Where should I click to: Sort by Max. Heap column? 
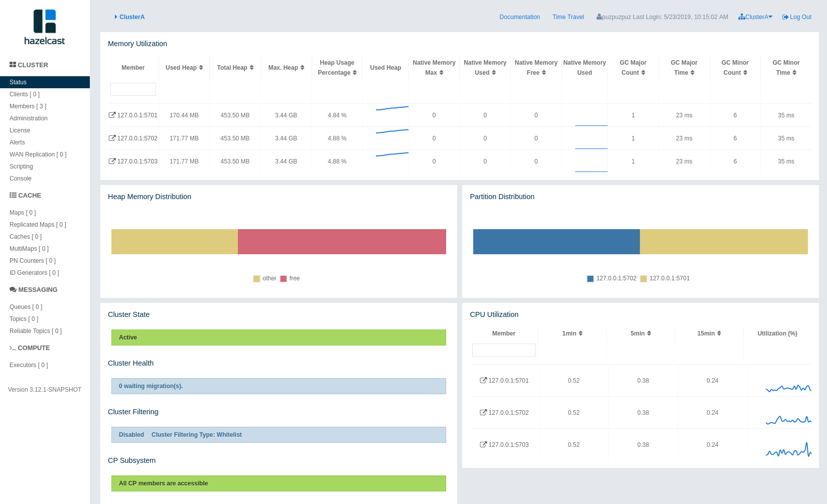302,68
